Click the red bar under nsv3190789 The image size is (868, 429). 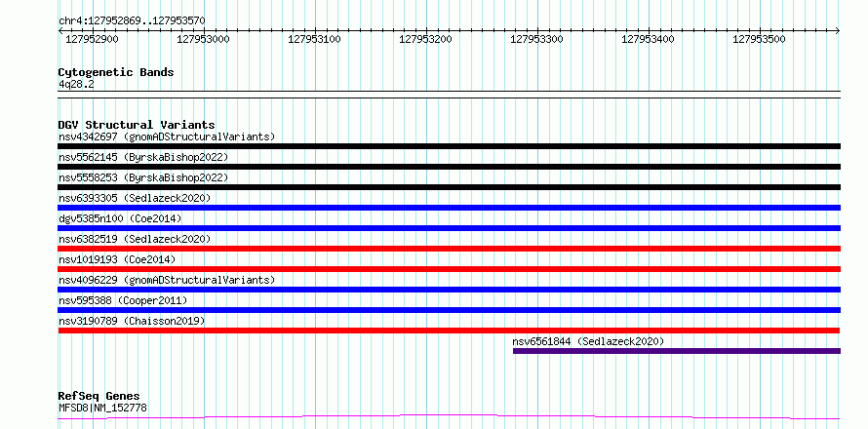449,331
